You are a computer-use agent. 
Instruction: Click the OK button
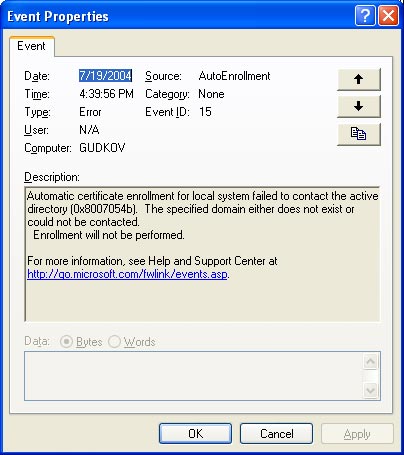pyautogui.click(x=195, y=434)
